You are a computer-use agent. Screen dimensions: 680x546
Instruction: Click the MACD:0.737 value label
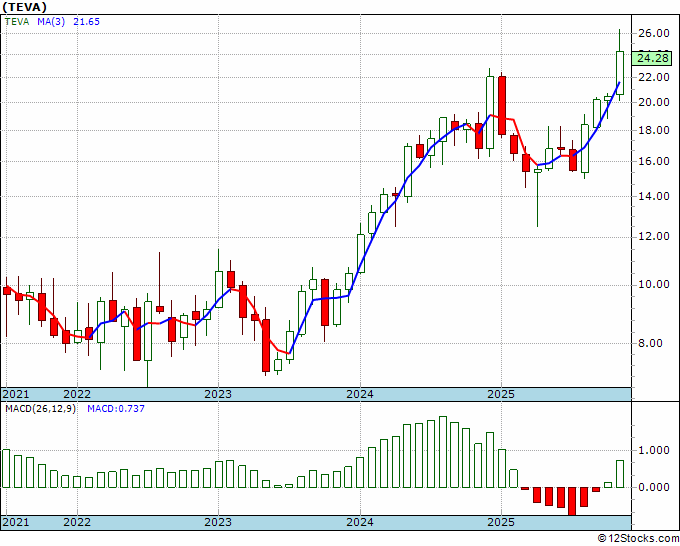[x=116, y=409]
